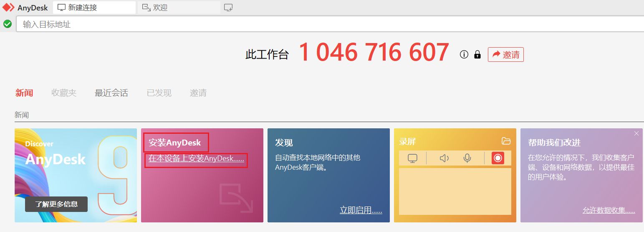Open the 收藏夹 tab

click(64, 93)
